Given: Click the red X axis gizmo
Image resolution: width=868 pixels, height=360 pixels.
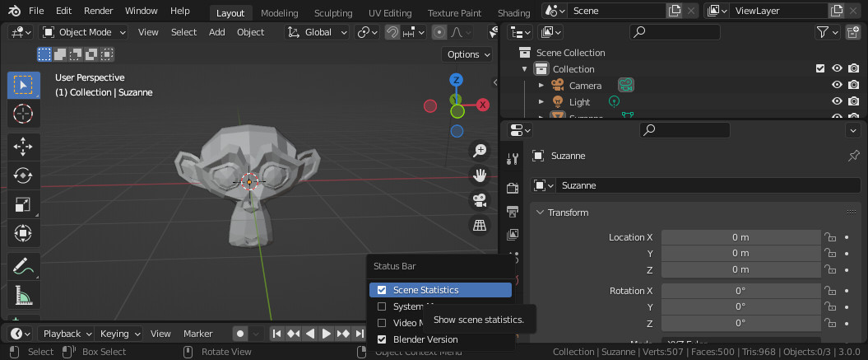Looking at the screenshot, I should coord(483,105).
